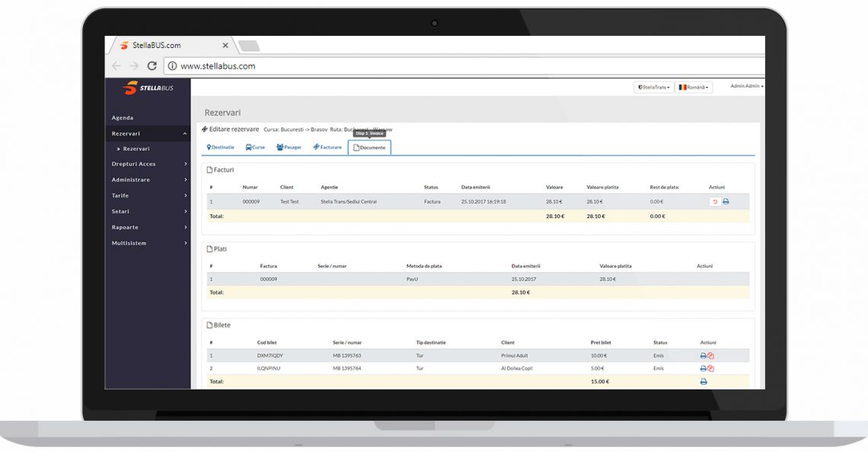Click factura 000009 in the Plati table

[x=269, y=279]
